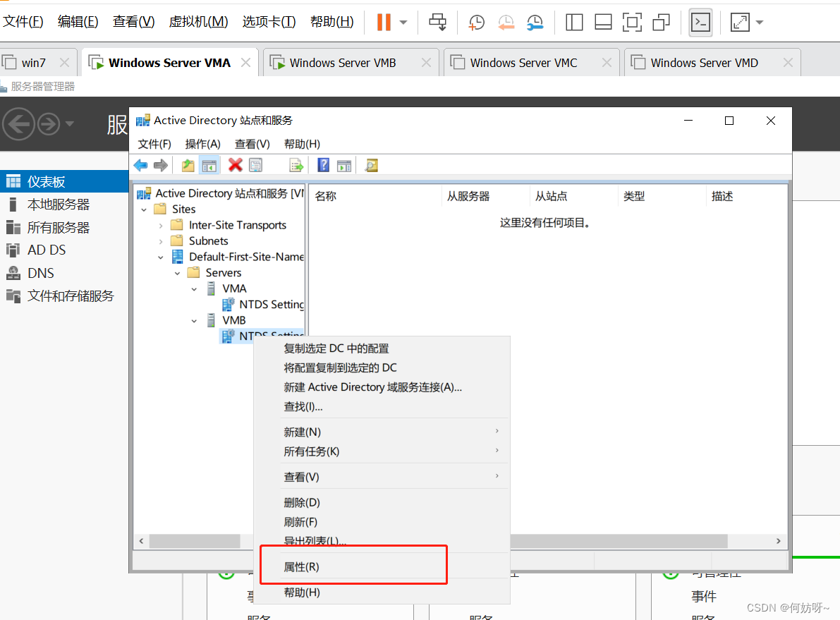Viewport: 840px width, 620px height.
Task: Open the 操作(A) menu in menu bar
Action: (x=202, y=144)
